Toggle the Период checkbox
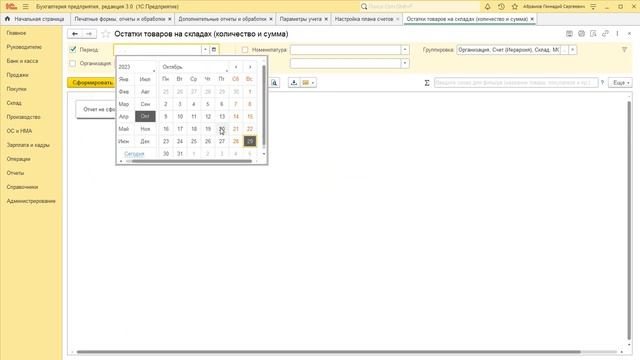 (x=73, y=49)
